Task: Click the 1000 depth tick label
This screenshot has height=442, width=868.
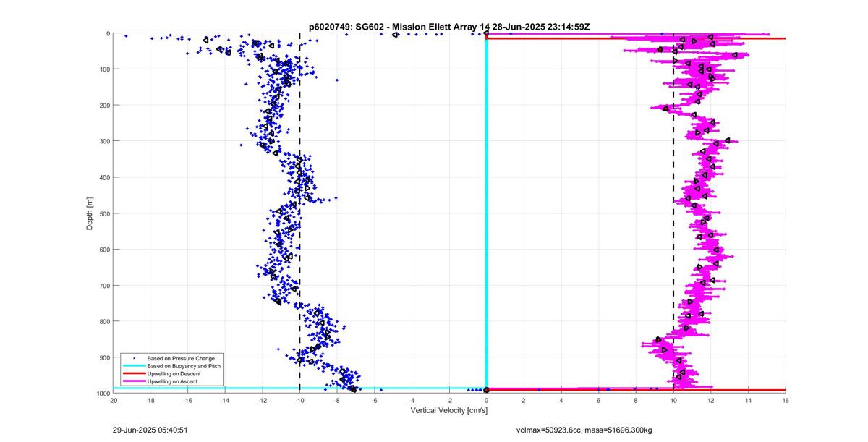Action: (x=102, y=394)
